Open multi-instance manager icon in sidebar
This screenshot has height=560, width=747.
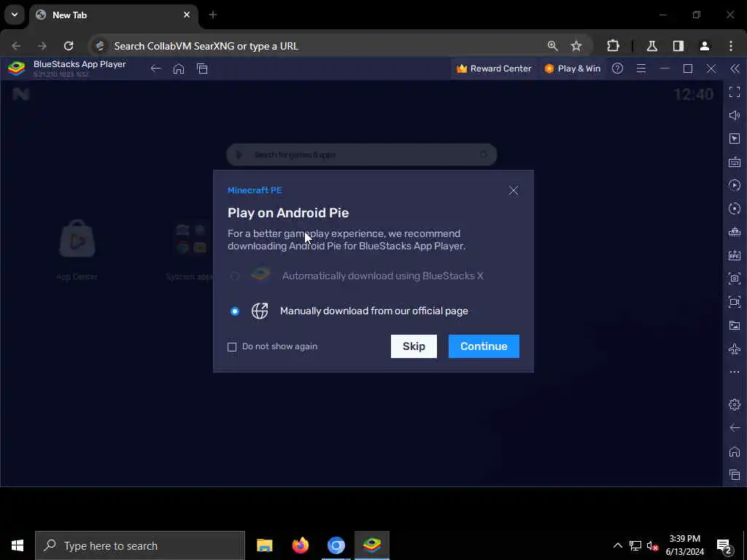[x=735, y=232]
